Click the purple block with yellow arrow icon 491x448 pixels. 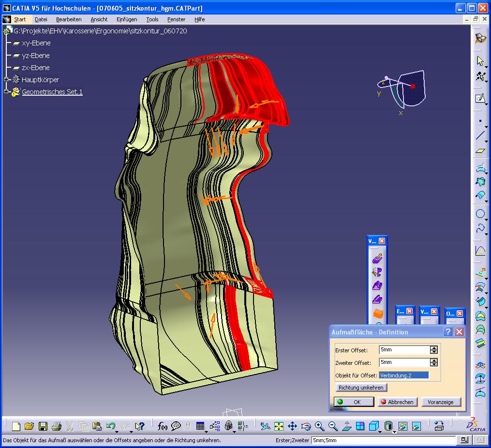click(x=377, y=259)
